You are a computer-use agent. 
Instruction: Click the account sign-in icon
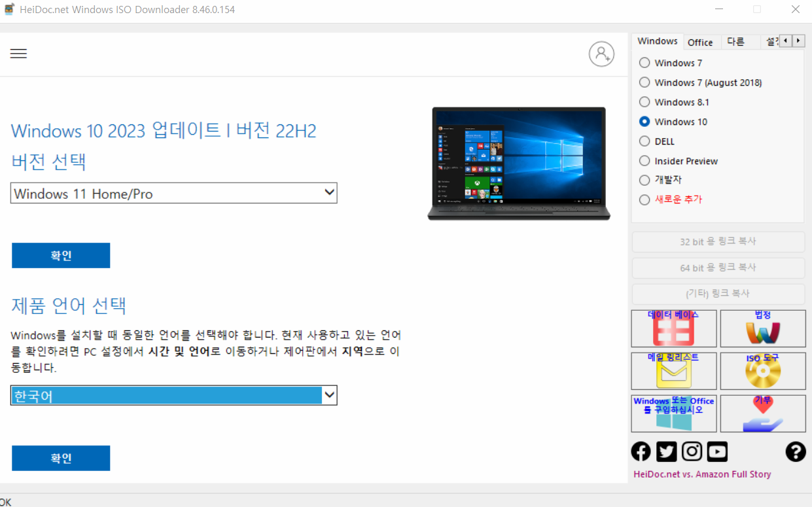tap(601, 54)
